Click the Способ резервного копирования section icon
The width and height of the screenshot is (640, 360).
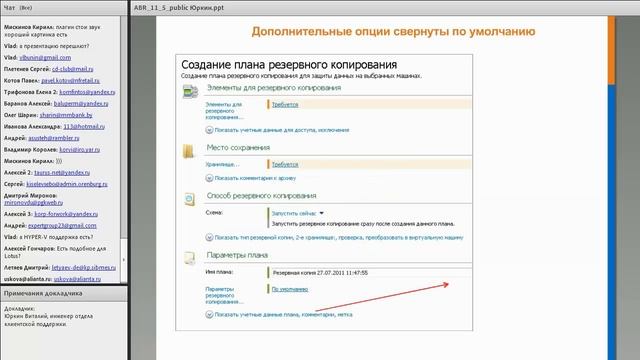[189, 199]
